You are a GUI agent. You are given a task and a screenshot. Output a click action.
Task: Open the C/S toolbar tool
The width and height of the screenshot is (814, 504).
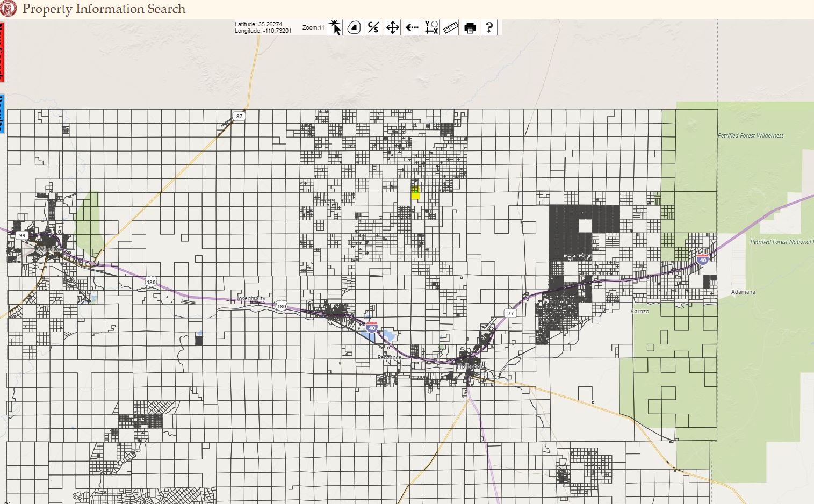tap(373, 27)
